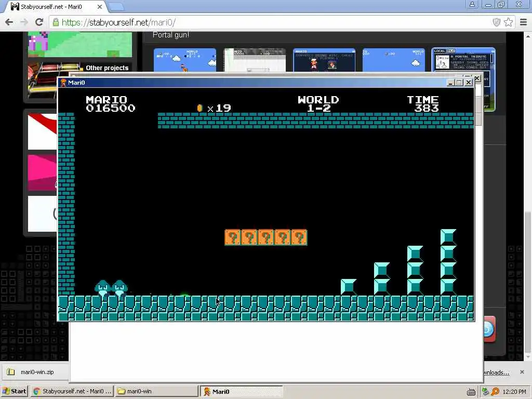
Task: Click the downloads link in download bar
Action: 497,373
